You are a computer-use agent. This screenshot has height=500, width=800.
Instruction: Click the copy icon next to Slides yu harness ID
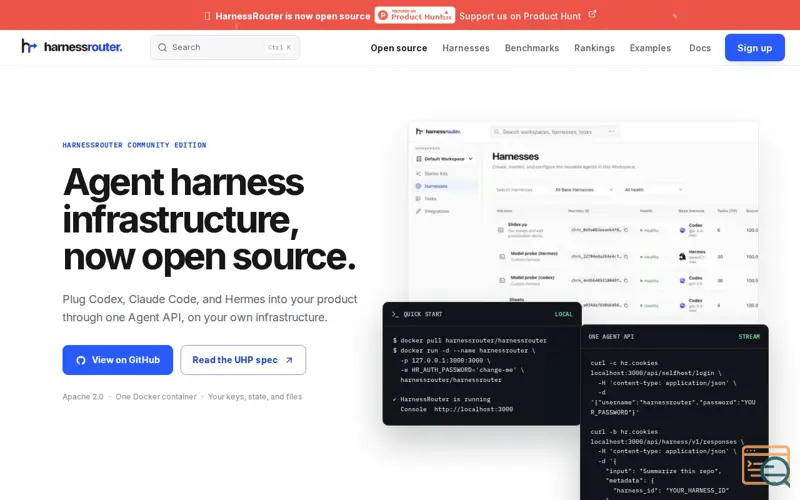[x=626, y=230]
